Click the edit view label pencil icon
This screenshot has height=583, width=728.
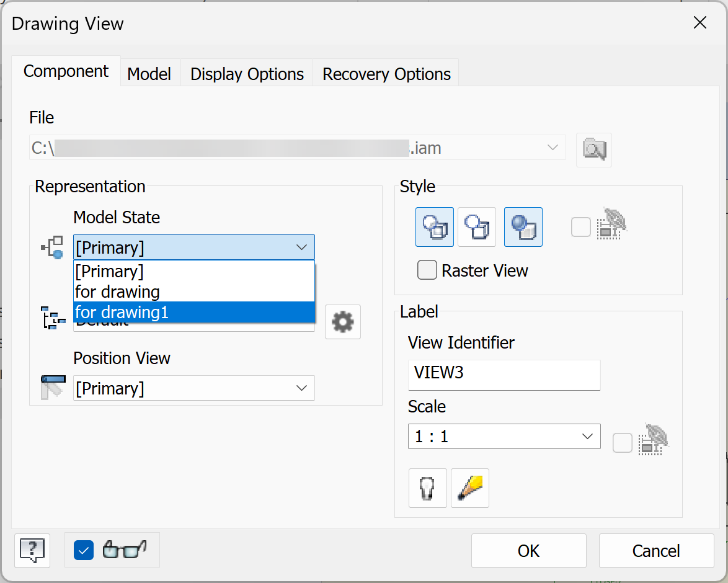click(470, 488)
